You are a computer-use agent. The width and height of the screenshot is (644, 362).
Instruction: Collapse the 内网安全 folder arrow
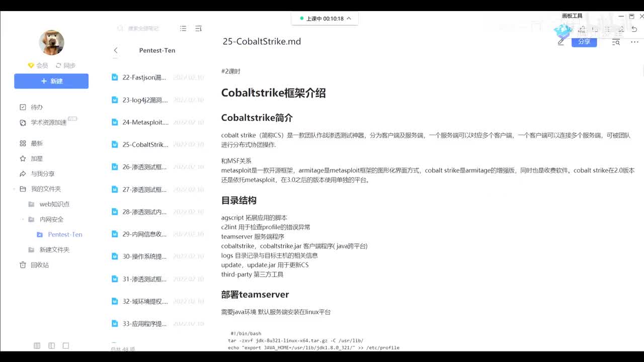click(x=23, y=219)
